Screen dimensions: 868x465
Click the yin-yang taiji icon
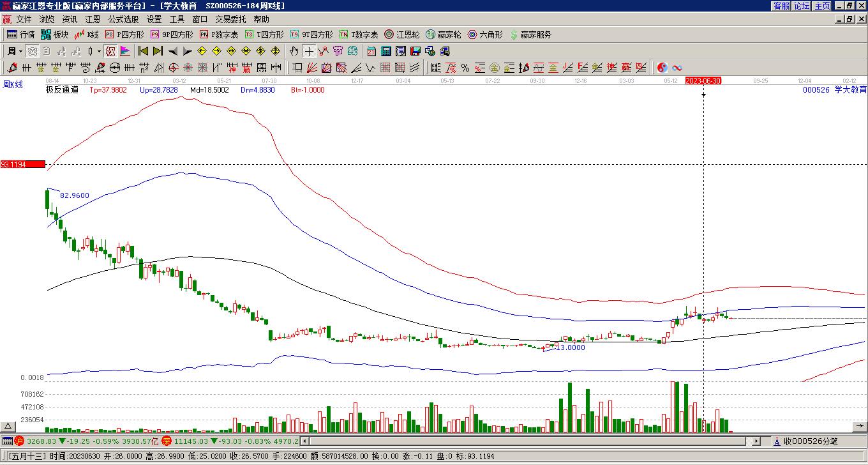662,68
